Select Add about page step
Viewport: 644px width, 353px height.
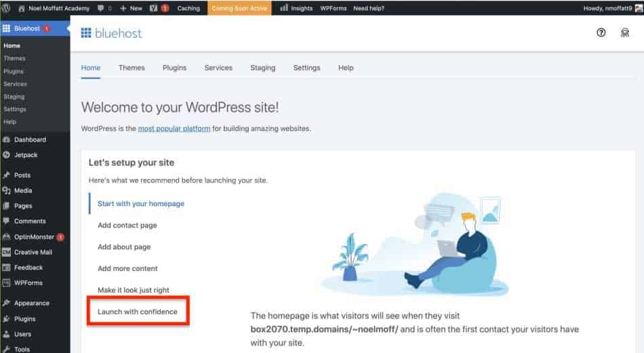pos(124,247)
